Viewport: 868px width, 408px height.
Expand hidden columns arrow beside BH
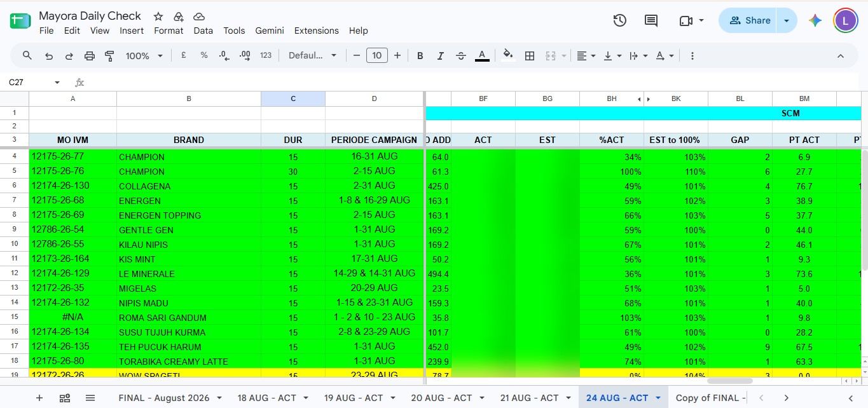(x=640, y=99)
